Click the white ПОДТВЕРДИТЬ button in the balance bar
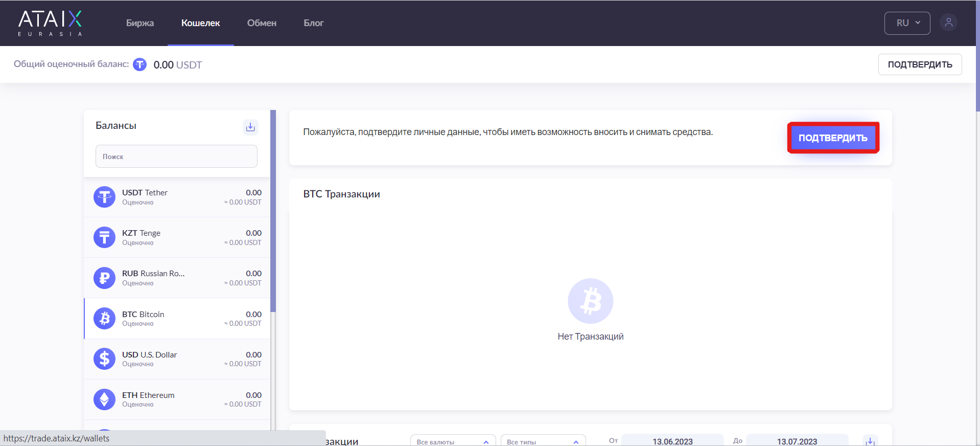980x446 pixels. (x=919, y=64)
